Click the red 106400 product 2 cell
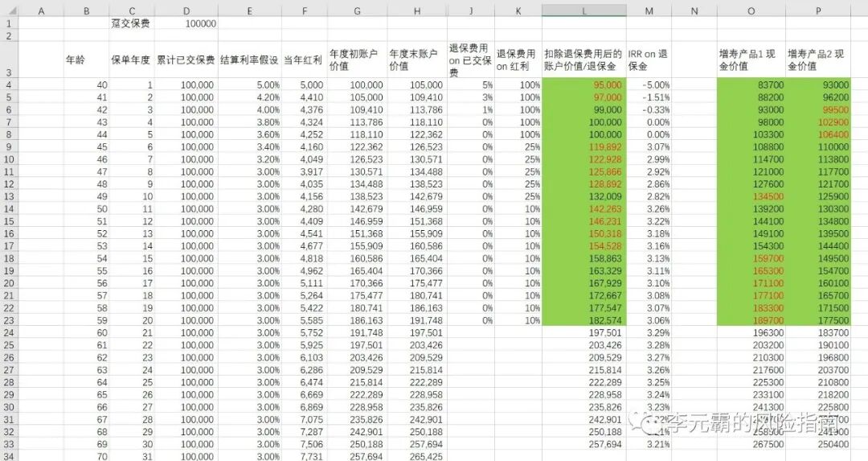The image size is (868, 461). pos(817,134)
